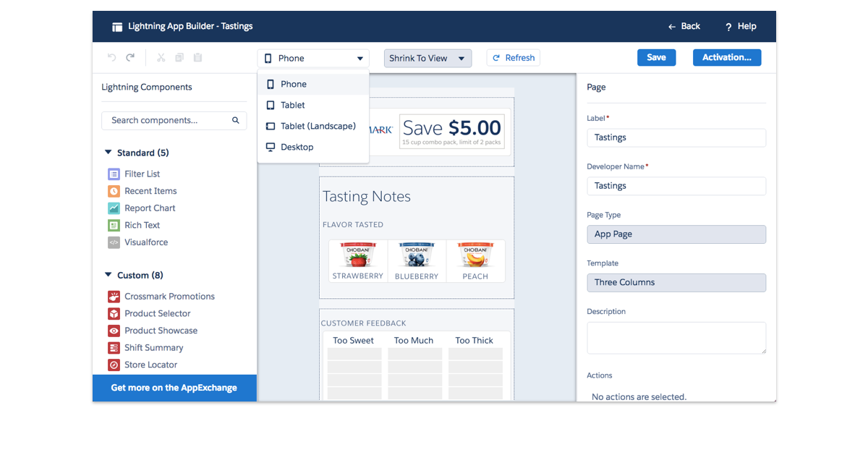
Task: Click the Too Sweet column header
Action: pos(354,341)
